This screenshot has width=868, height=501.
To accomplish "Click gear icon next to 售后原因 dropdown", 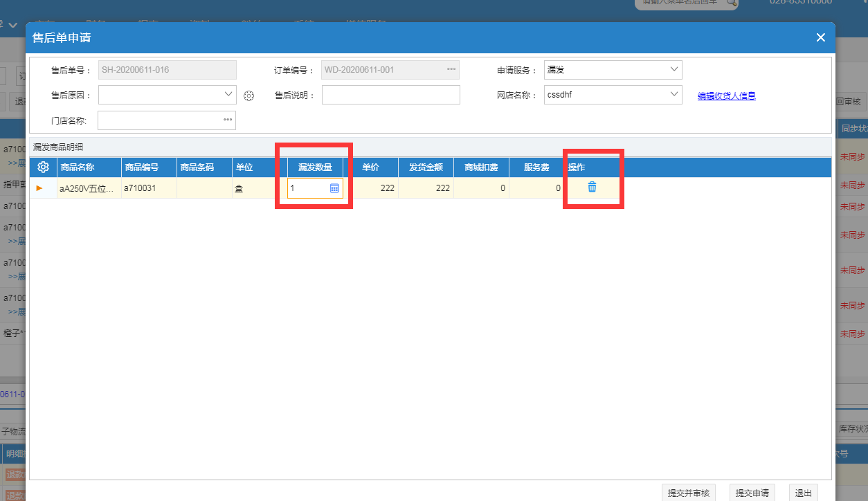I will (x=248, y=96).
